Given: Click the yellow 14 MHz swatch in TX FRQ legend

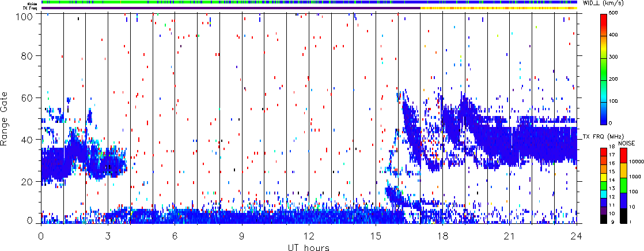Looking at the screenshot, I should [x=603, y=177].
